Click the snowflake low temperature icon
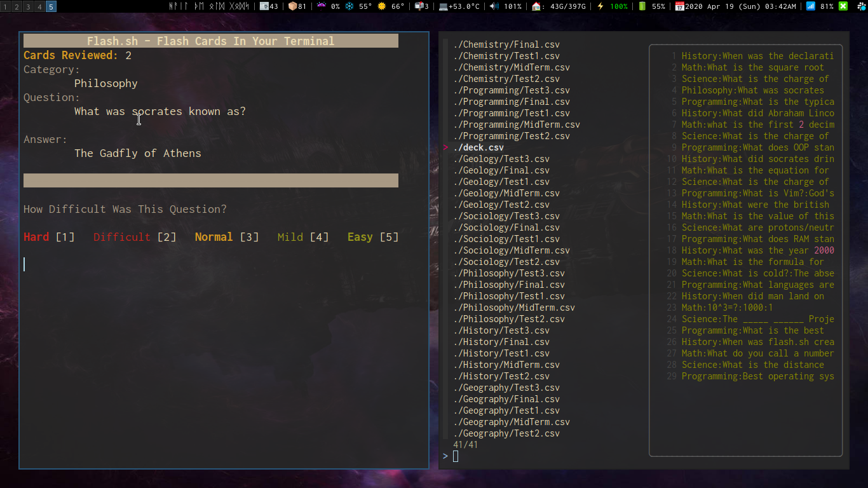868x488 pixels. tap(349, 6)
